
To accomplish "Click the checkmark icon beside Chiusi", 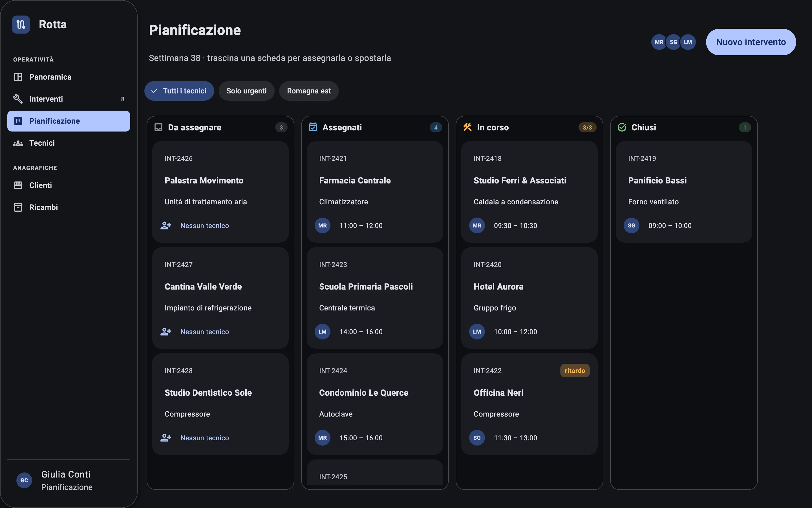I will point(622,127).
